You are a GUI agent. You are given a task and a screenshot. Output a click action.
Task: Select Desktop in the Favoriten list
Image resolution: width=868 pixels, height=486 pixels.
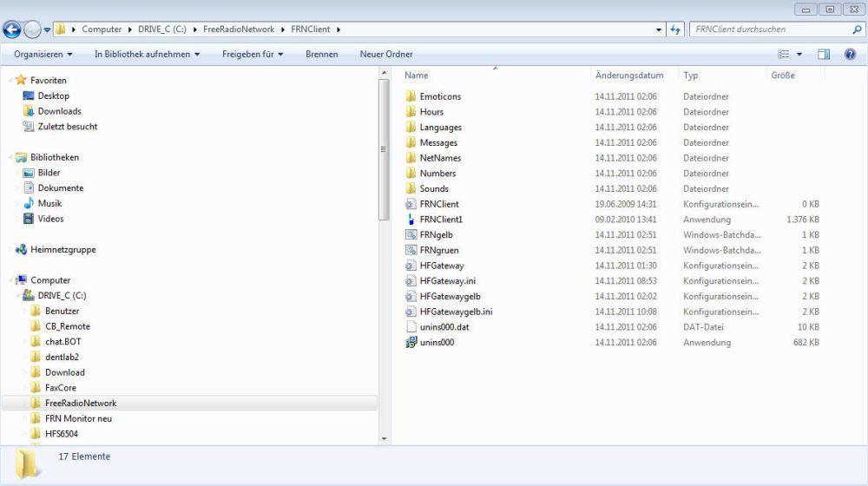53,95
